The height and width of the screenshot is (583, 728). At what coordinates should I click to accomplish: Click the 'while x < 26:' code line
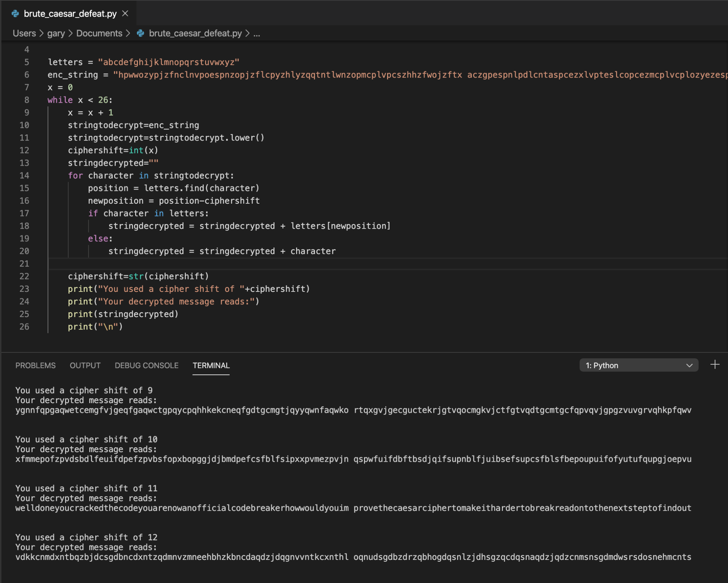(x=80, y=100)
